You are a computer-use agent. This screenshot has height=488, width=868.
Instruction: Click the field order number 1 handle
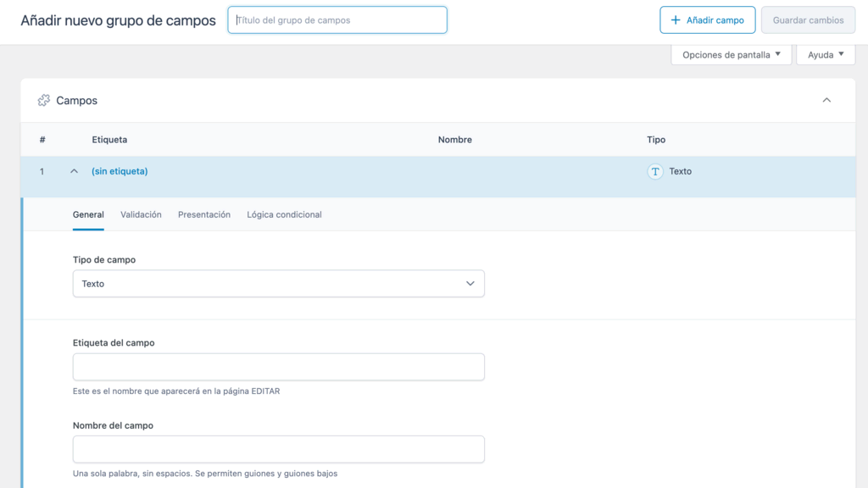pyautogui.click(x=42, y=171)
